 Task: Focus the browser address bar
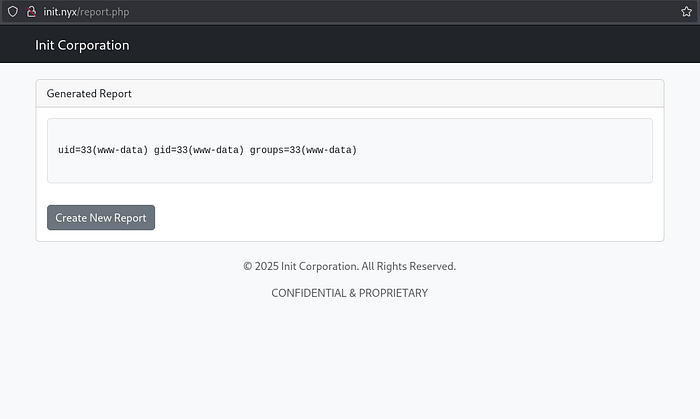point(350,11)
